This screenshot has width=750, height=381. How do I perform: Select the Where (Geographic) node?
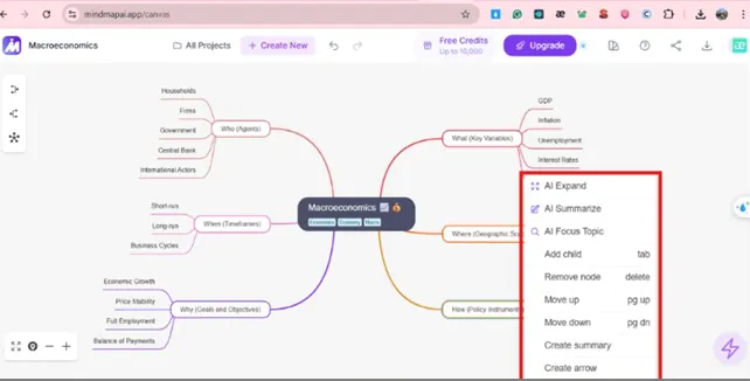coord(483,234)
